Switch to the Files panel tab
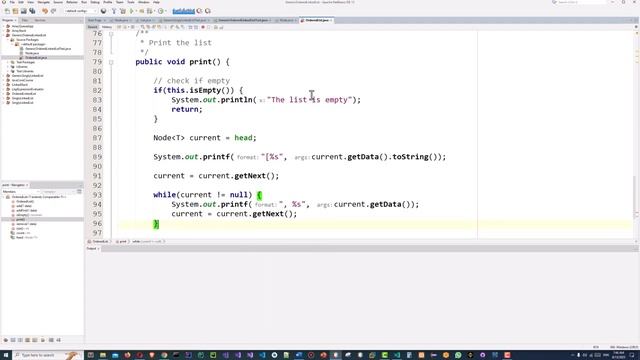 pos(25,20)
